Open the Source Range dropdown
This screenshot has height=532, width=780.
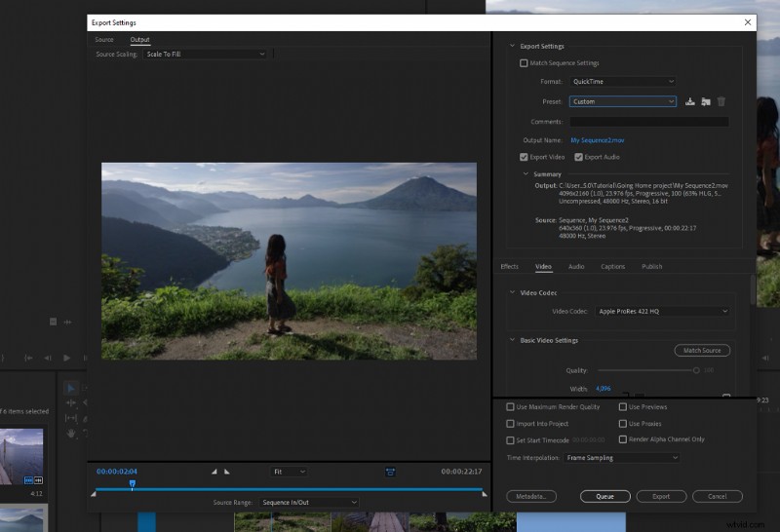click(308, 502)
